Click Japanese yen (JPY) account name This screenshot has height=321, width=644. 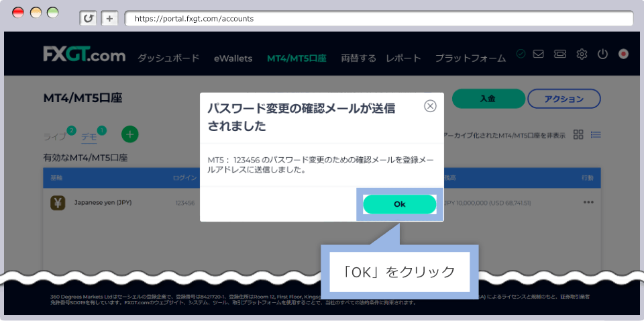(x=103, y=202)
